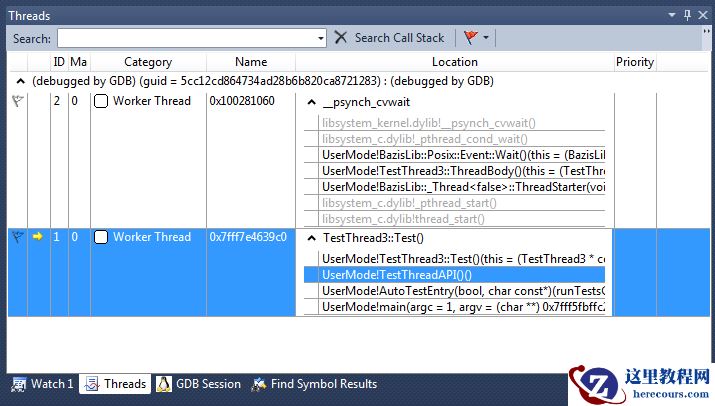Open the GDB Session tab
This screenshot has height=406, width=715.
(x=199, y=384)
